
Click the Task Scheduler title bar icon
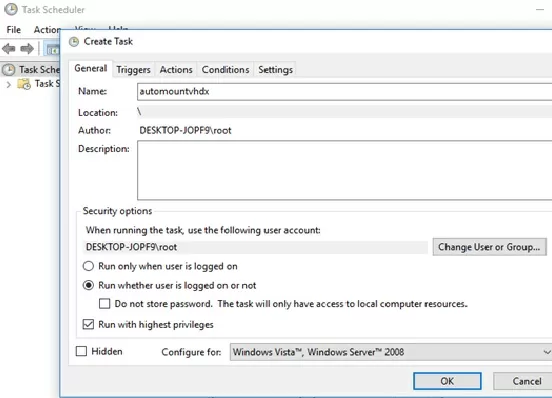pos(11,9)
